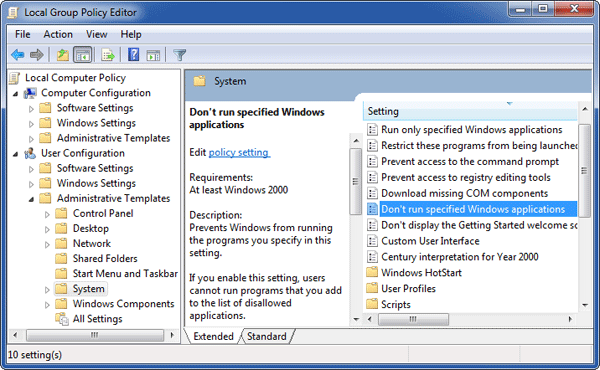Image resolution: width=600 pixels, height=370 pixels.
Task: Click the Computer Configuration computer icon
Action: click(30, 93)
